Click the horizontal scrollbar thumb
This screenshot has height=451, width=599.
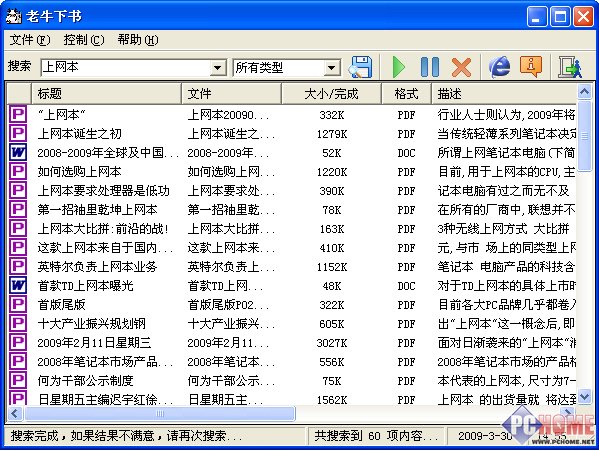click(x=160, y=414)
